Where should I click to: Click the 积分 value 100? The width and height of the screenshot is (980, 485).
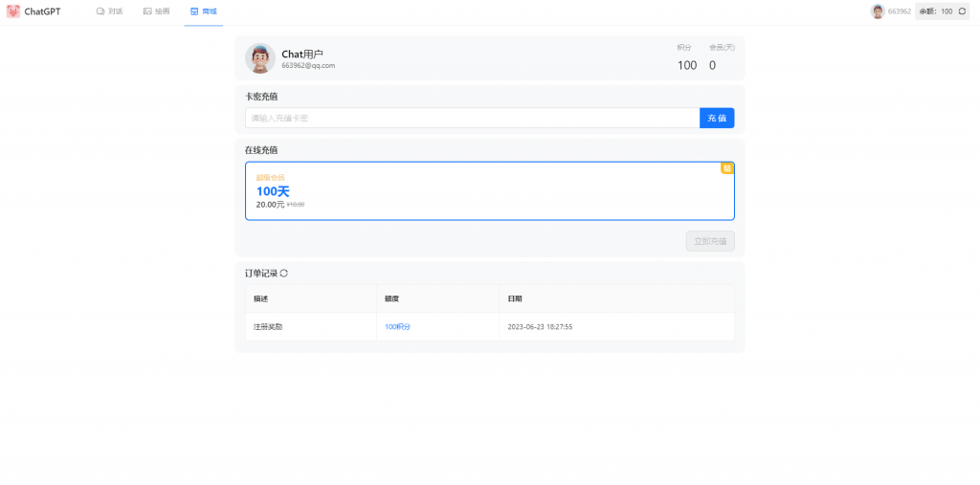pyautogui.click(x=687, y=66)
